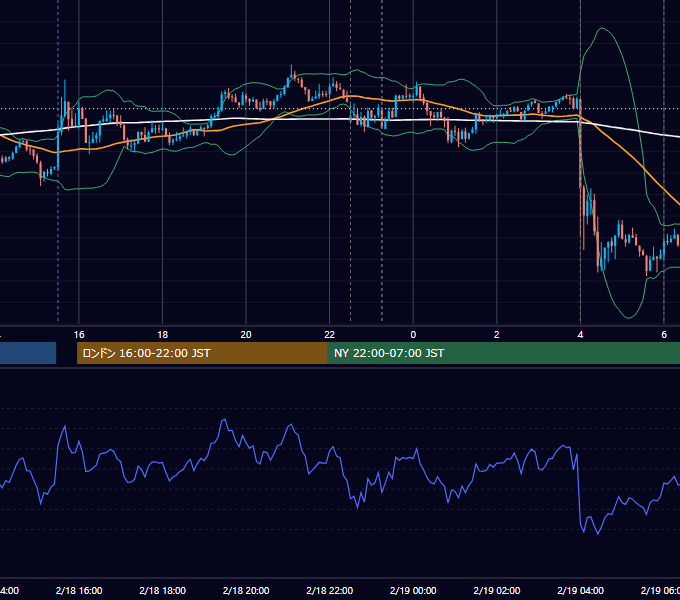Click hour label 6 on the price chart axis

click(x=664, y=335)
